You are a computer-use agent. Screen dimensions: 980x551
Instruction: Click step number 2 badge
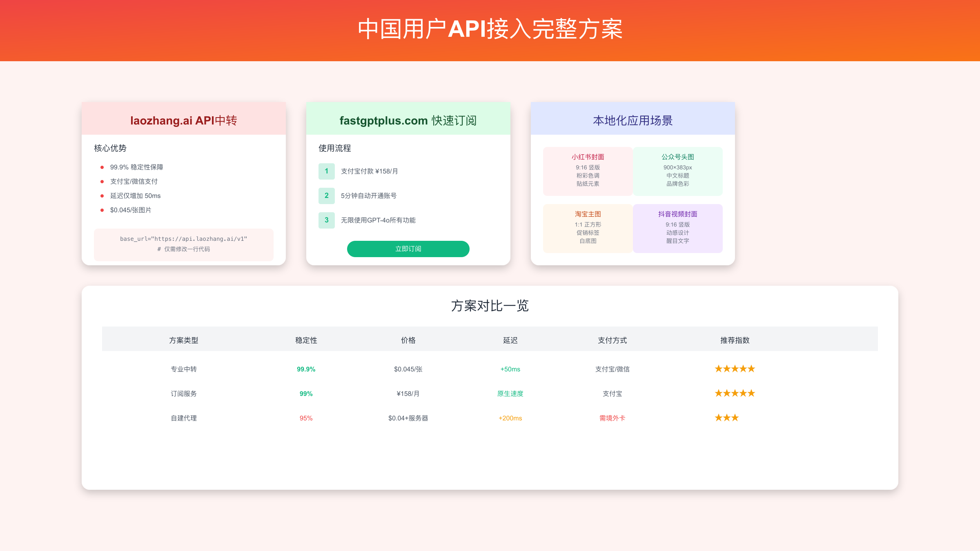click(x=327, y=196)
